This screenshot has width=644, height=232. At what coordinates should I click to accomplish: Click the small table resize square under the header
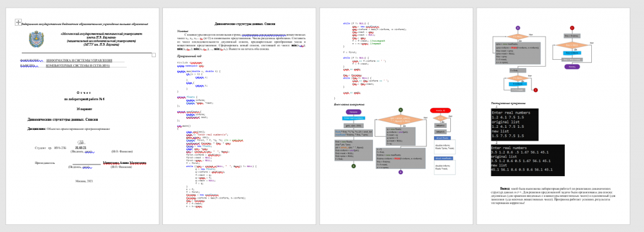coord(154,55)
